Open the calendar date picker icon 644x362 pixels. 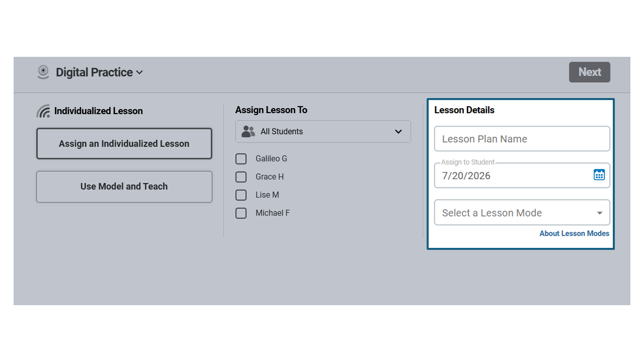(599, 175)
